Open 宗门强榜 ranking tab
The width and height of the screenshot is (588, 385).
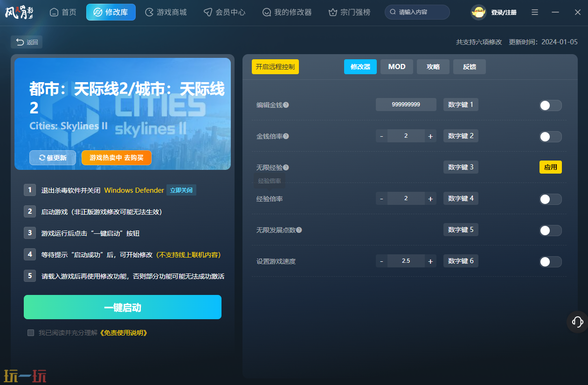pos(349,12)
